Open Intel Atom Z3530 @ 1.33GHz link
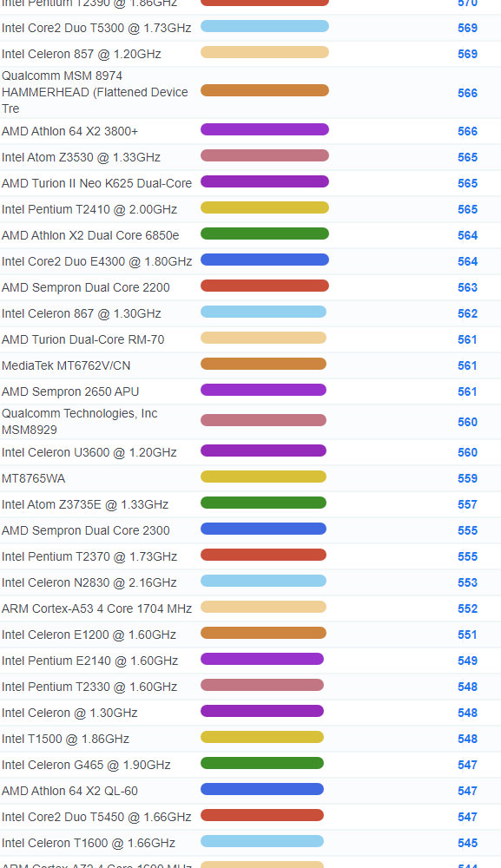 [81, 157]
